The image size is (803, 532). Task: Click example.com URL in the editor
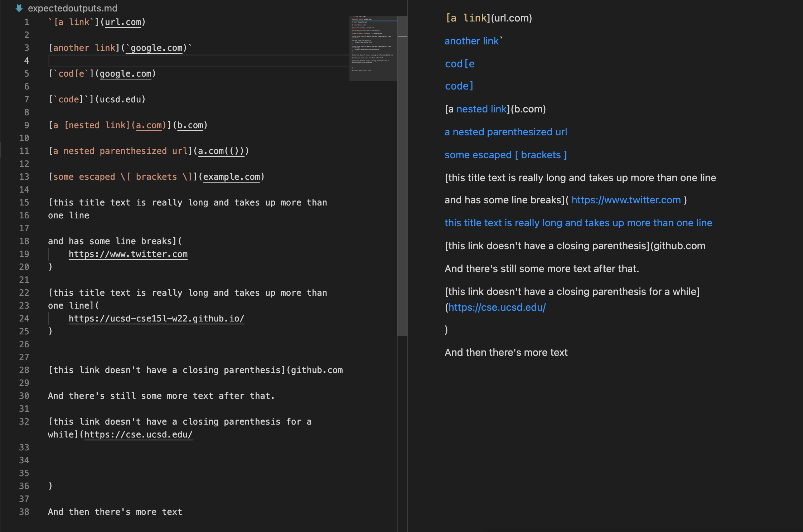pyautogui.click(x=232, y=177)
